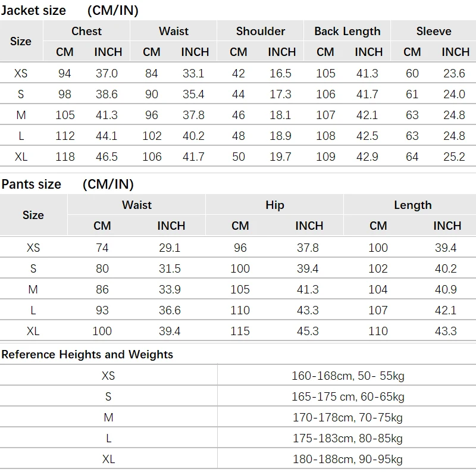Click pants XL hip value 115
Viewport: 476px width, 475px height.
click(x=240, y=331)
